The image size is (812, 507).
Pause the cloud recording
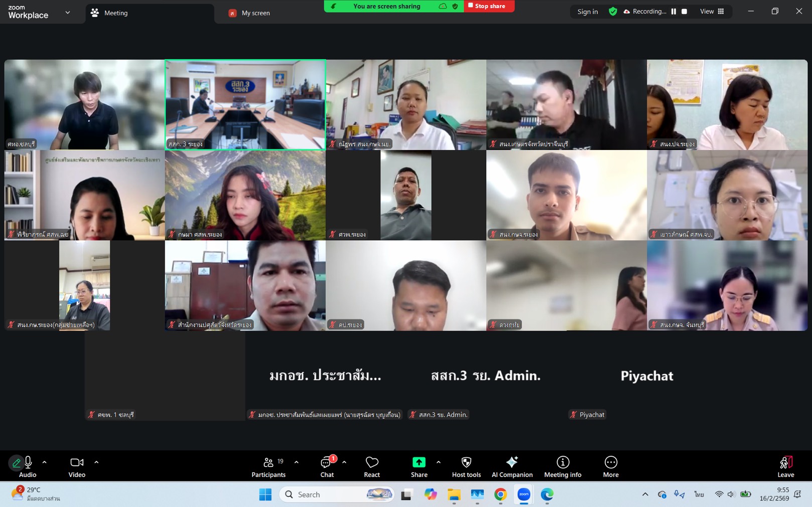[x=673, y=12]
